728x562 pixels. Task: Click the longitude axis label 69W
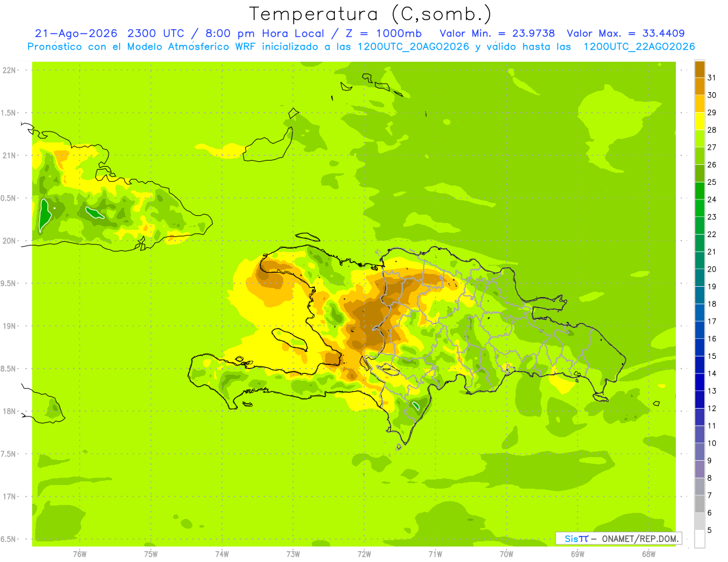point(578,554)
